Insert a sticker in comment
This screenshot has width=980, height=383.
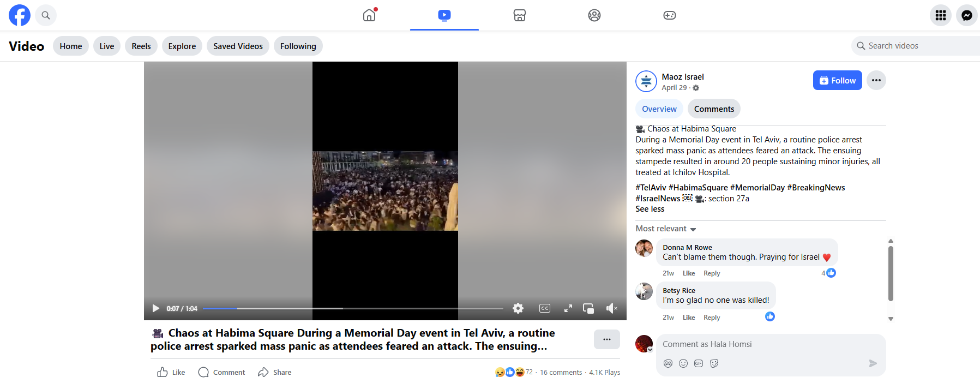pos(714,363)
